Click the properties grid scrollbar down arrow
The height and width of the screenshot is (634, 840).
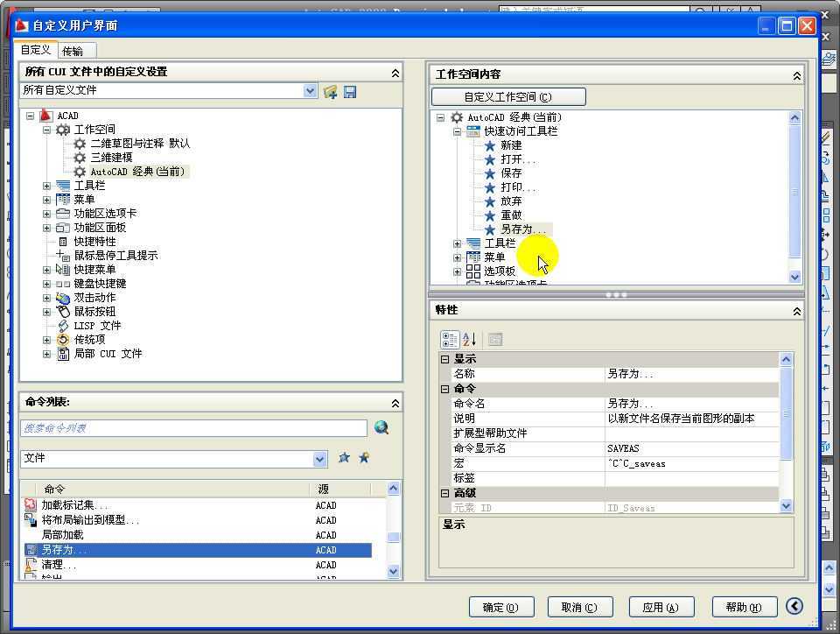[x=786, y=505]
